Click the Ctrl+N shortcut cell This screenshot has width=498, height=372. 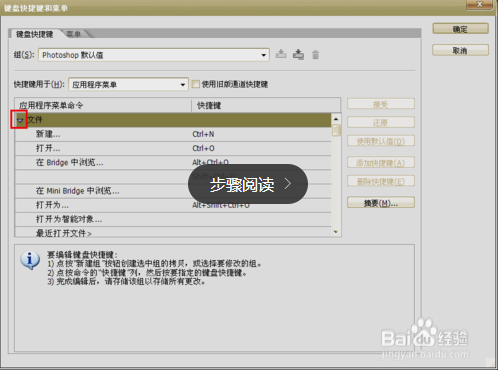click(203, 134)
